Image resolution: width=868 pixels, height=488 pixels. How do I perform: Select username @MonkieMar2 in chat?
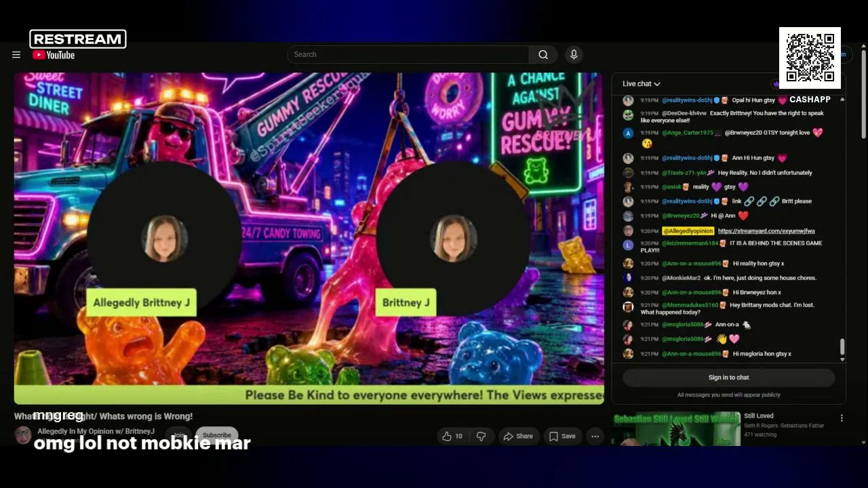pos(681,278)
